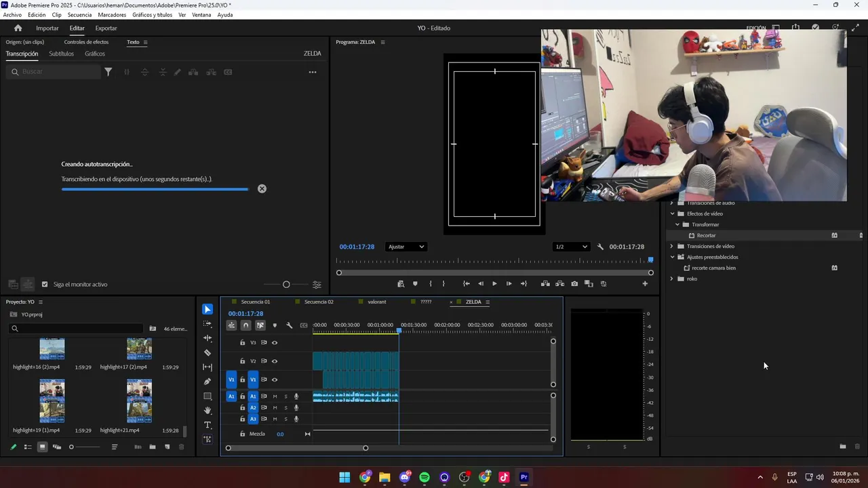Solo audio track A2
This screenshot has height=488, width=868.
point(285,408)
